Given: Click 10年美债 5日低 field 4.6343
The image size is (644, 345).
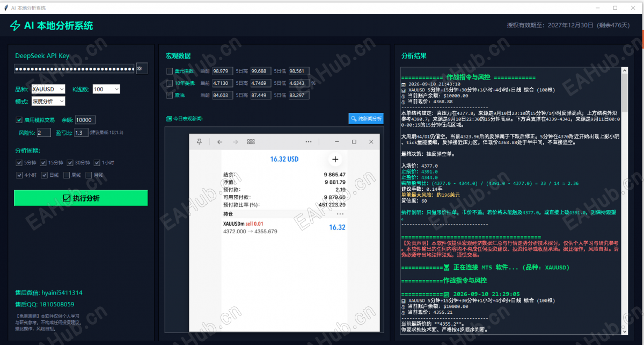Looking at the screenshot, I should point(299,83).
